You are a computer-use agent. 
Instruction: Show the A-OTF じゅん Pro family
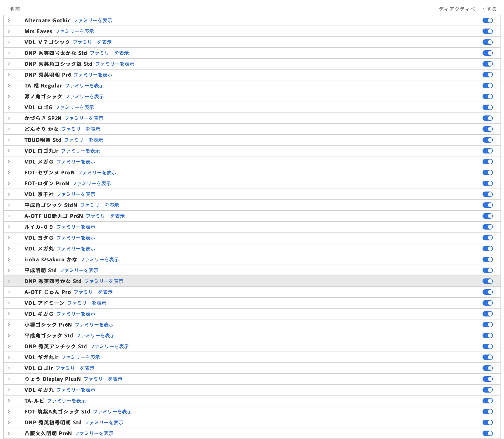(94, 292)
